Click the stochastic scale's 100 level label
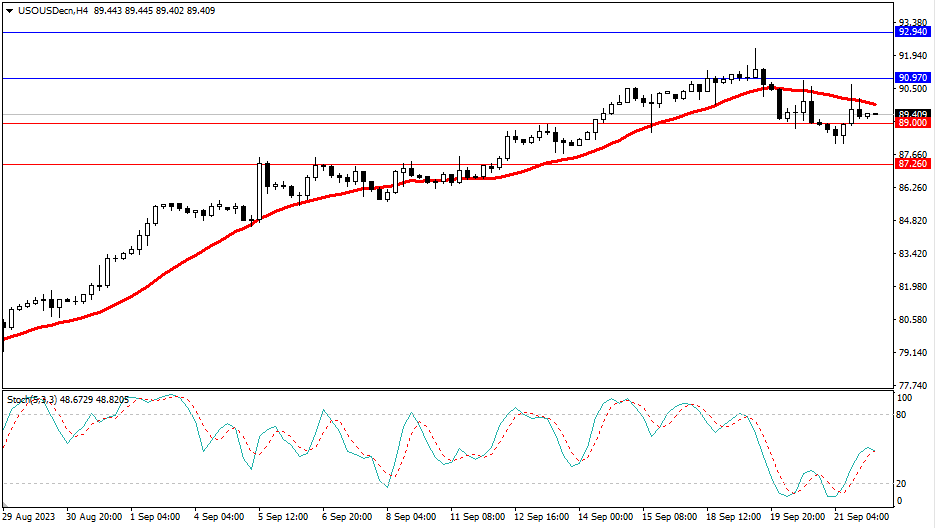935x528 pixels. tap(905, 397)
